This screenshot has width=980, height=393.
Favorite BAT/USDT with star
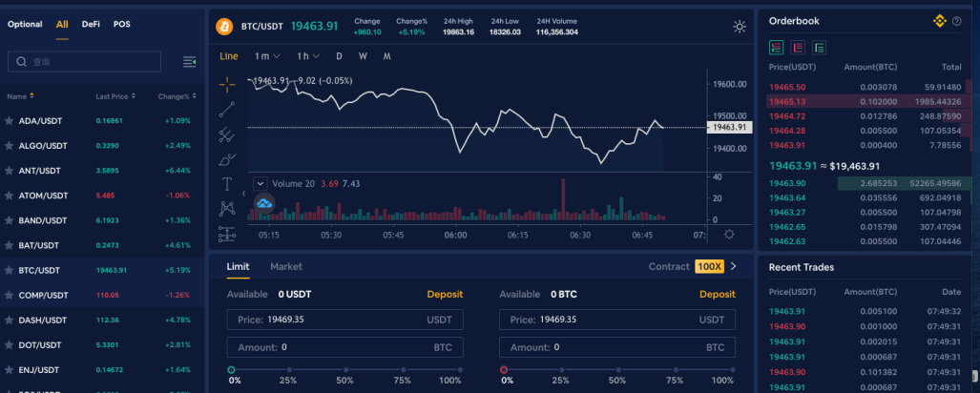click(x=9, y=245)
